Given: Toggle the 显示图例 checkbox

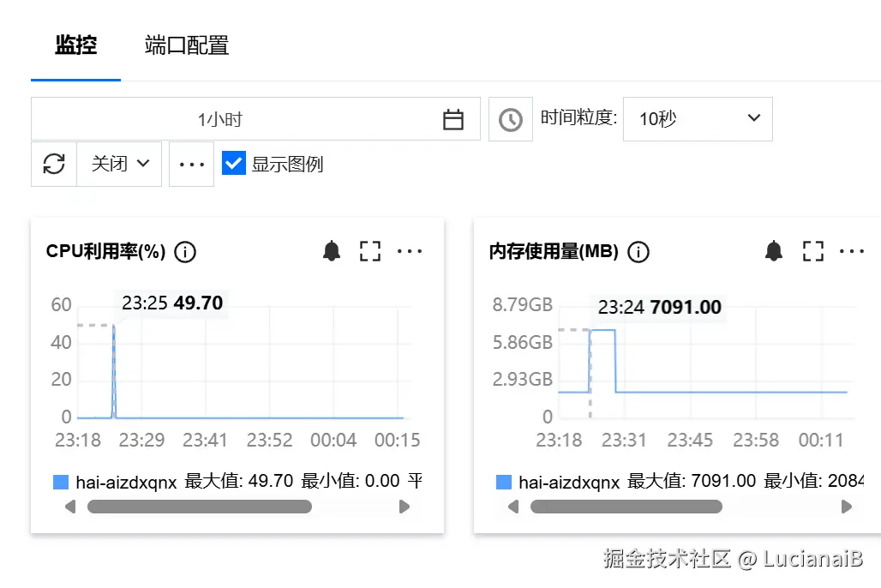Looking at the screenshot, I should pyautogui.click(x=234, y=164).
